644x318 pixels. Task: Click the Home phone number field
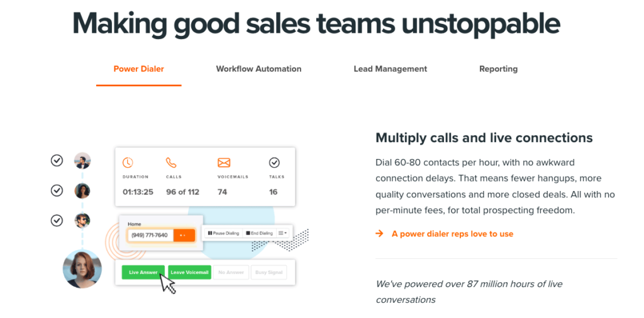tap(150, 235)
